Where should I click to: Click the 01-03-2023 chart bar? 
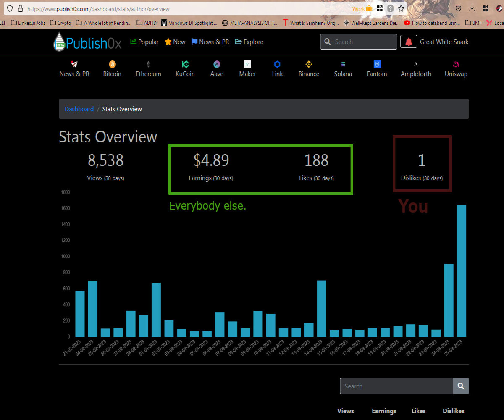tap(156, 310)
